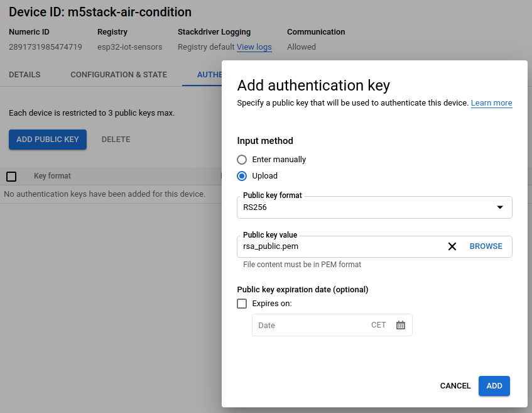Screen dimensions: 532x413
Task: Click the Public key value field
Action: pyautogui.click(x=339, y=246)
